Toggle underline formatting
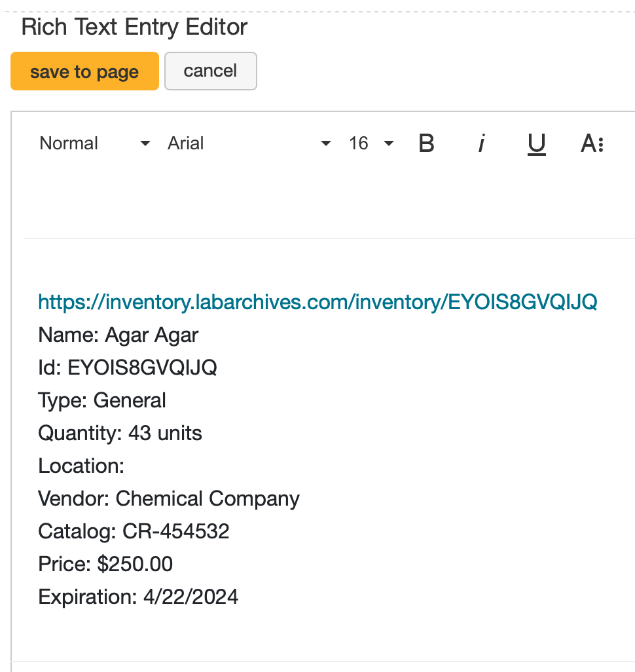 pyautogui.click(x=537, y=143)
